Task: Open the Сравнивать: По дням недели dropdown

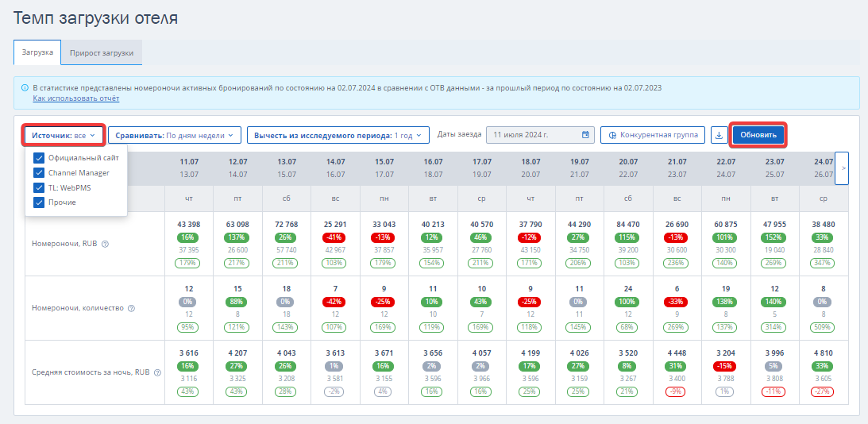Action: 175,135
